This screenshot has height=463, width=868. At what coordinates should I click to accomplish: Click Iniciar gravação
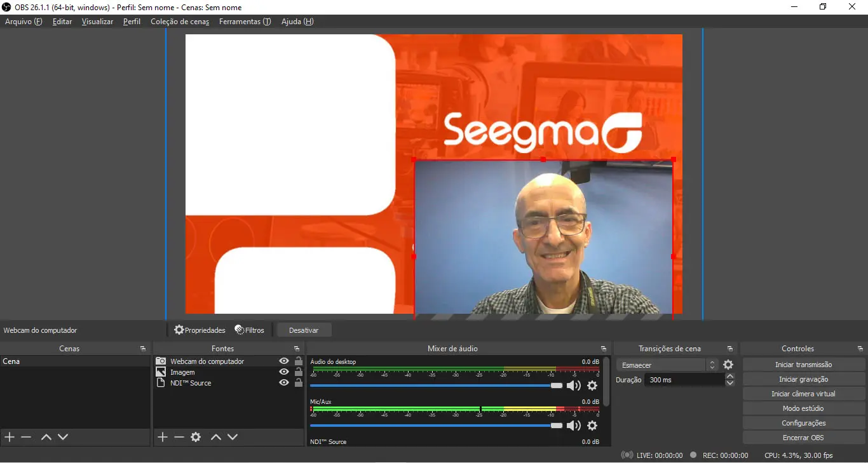(x=803, y=379)
